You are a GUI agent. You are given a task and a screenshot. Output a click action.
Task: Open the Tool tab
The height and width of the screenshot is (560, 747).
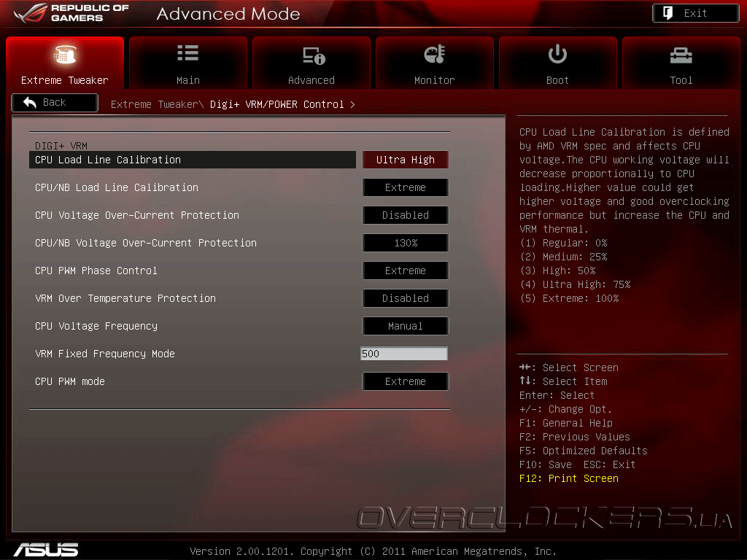[x=681, y=63]
